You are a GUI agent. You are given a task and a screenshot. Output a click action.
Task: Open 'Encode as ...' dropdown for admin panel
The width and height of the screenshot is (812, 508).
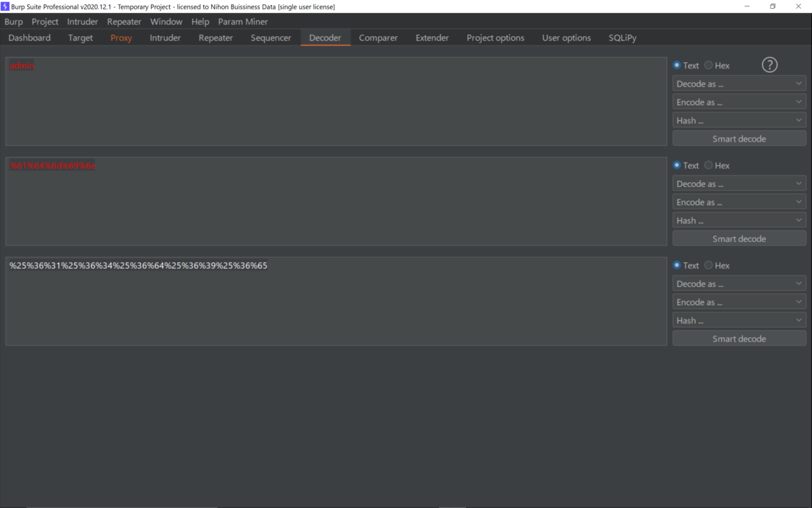(739, 102)
